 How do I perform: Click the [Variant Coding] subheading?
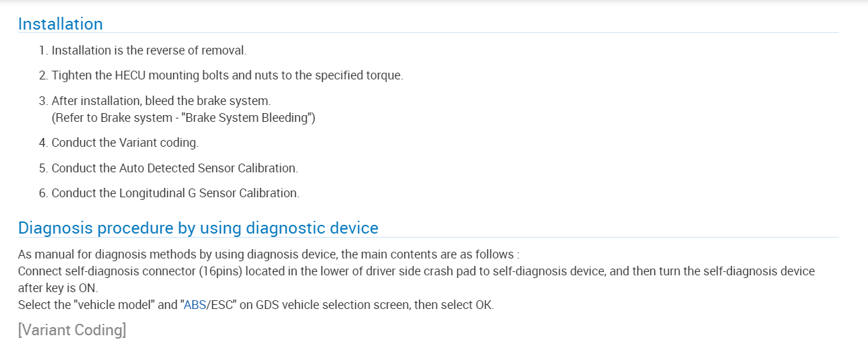(x=72, y=331)
